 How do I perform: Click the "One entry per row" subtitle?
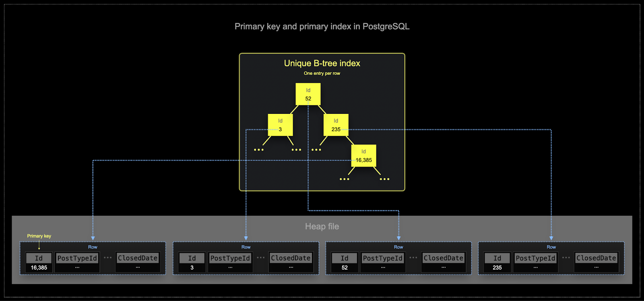322,73
